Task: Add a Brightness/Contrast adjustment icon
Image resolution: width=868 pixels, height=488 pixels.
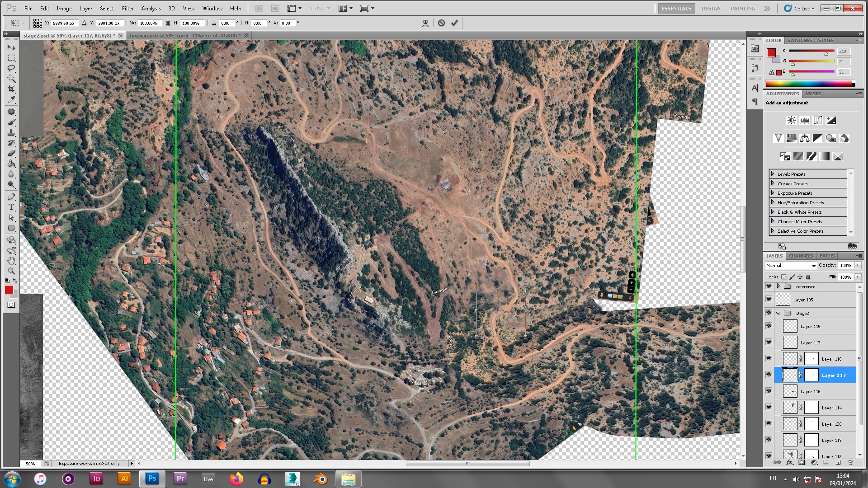Action: (791, 120)
